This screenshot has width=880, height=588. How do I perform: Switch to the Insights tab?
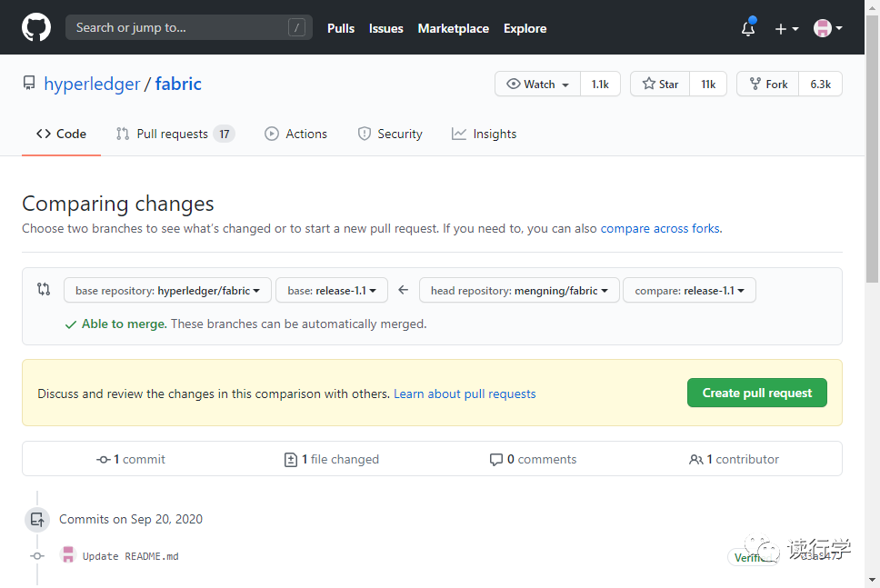484,134
